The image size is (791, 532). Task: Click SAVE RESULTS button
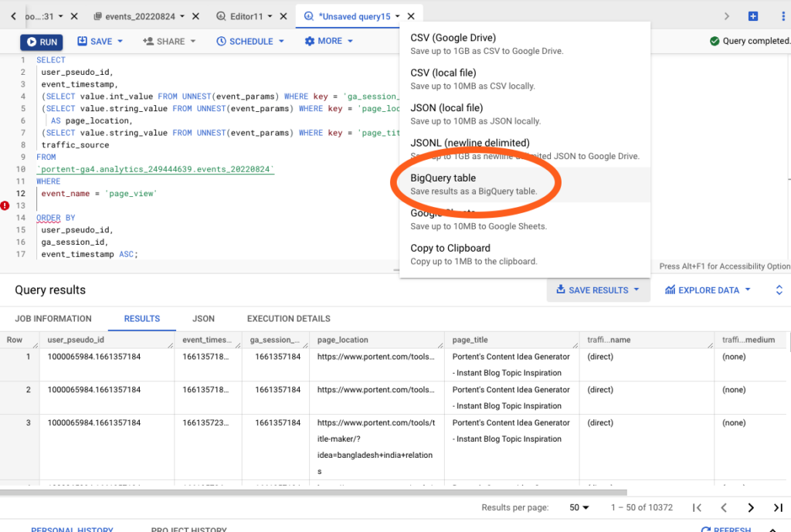599,290
